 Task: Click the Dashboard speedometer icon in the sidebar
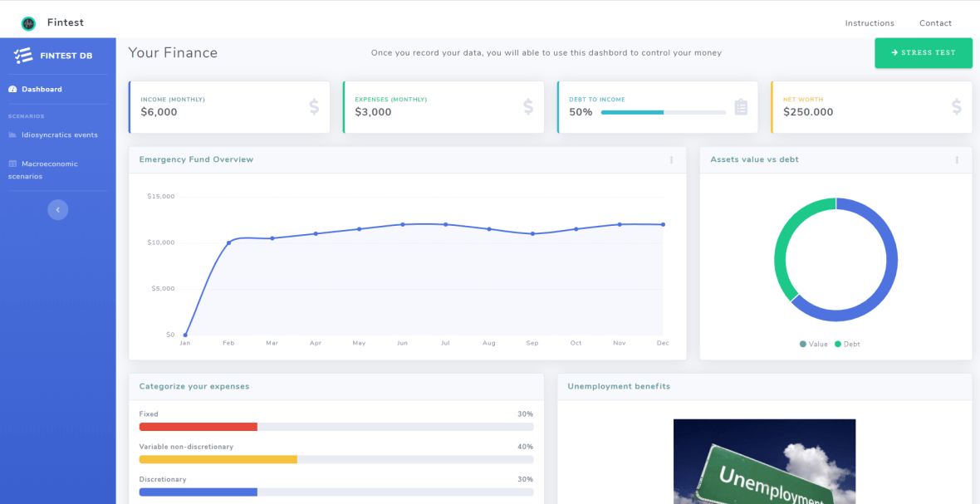click(12, 90)
